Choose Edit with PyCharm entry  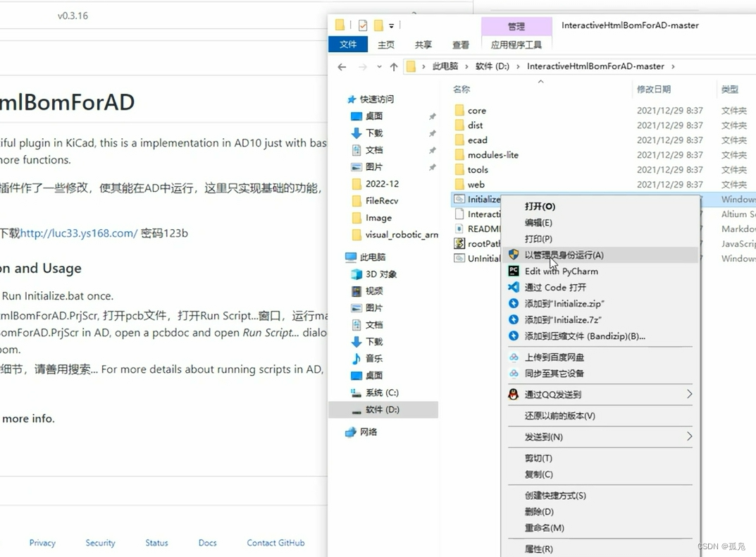click(x=600, y=271)
